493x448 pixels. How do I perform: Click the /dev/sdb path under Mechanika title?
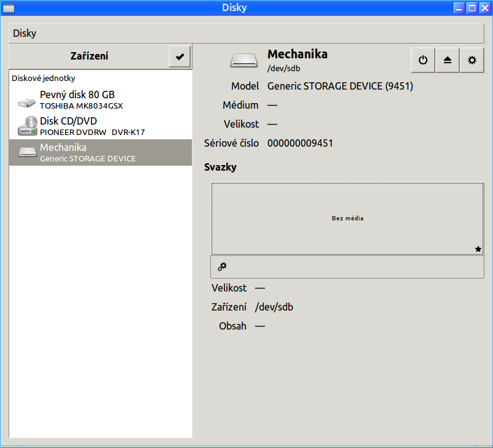click(284, 68)
